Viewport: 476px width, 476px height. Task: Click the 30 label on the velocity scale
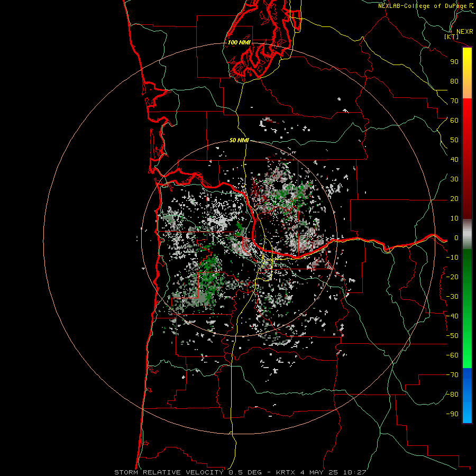(x=454, y=179)
